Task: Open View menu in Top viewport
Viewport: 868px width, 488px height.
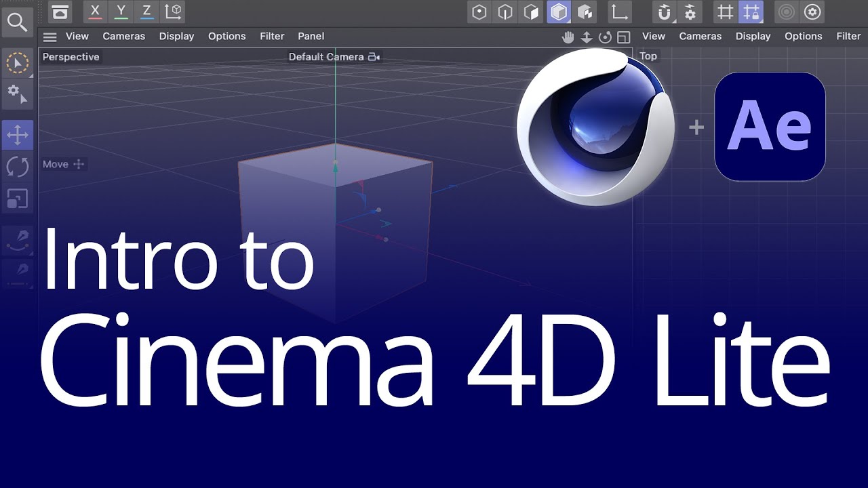Action: [x=654, y=36]
